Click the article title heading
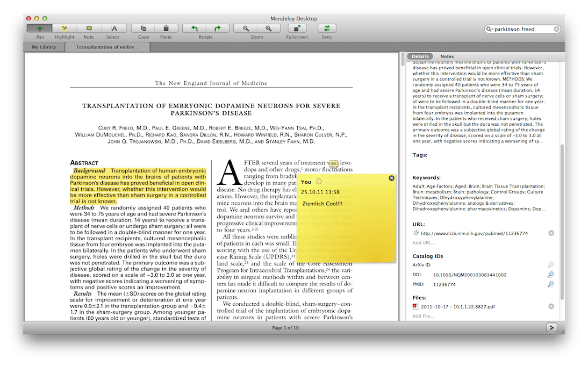 [211, 109]
